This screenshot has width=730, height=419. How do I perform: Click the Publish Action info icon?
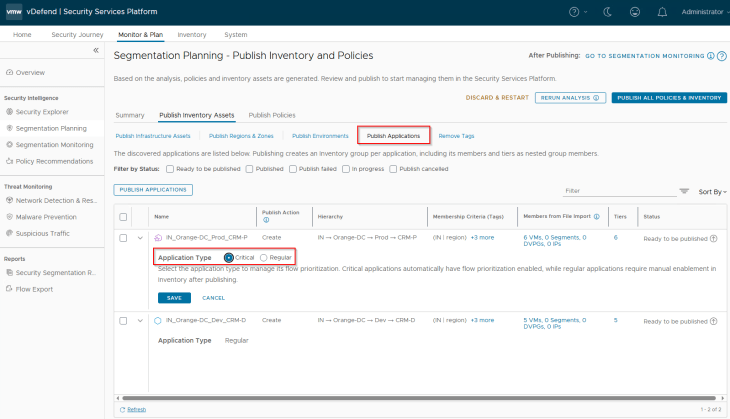tap(265, 220)
